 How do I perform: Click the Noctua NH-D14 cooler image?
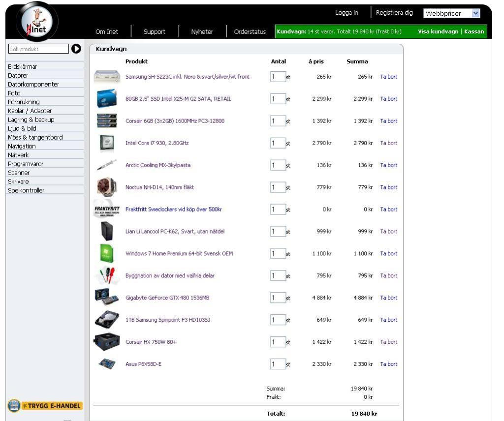click(x=107, y=187)
